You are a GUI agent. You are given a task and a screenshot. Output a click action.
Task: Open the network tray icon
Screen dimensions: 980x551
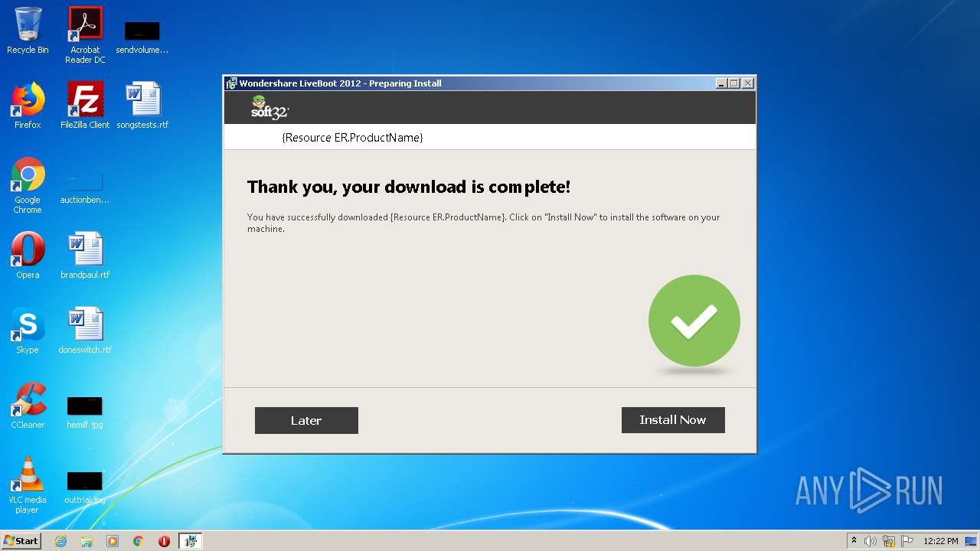(x=889, y=541)
